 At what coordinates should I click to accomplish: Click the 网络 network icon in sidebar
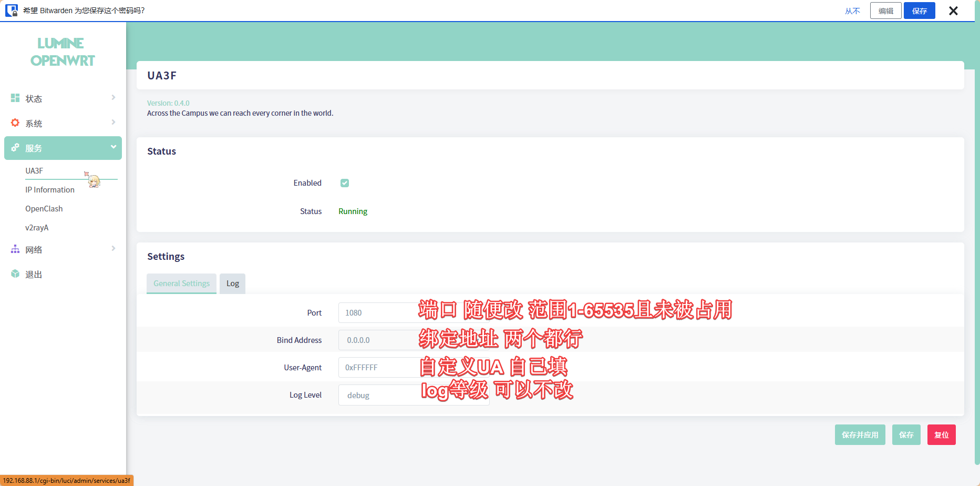tap(15, 249)
